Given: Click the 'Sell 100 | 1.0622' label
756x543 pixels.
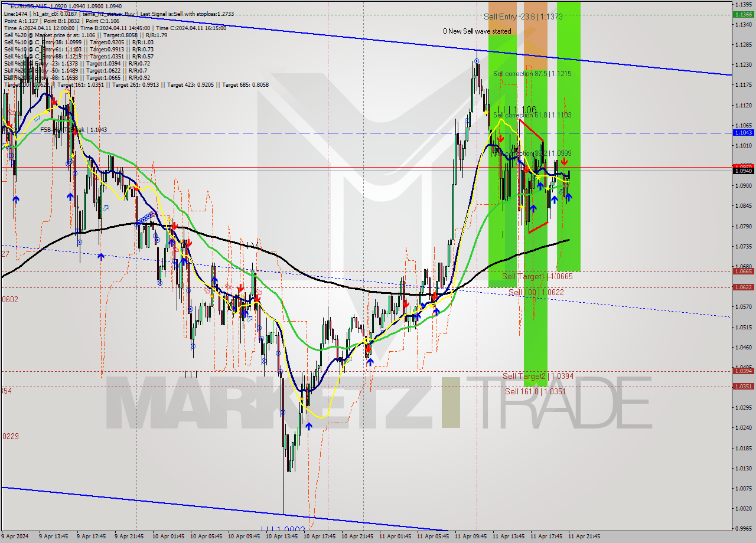Looking at the screenshot, I should coord(536,292).
